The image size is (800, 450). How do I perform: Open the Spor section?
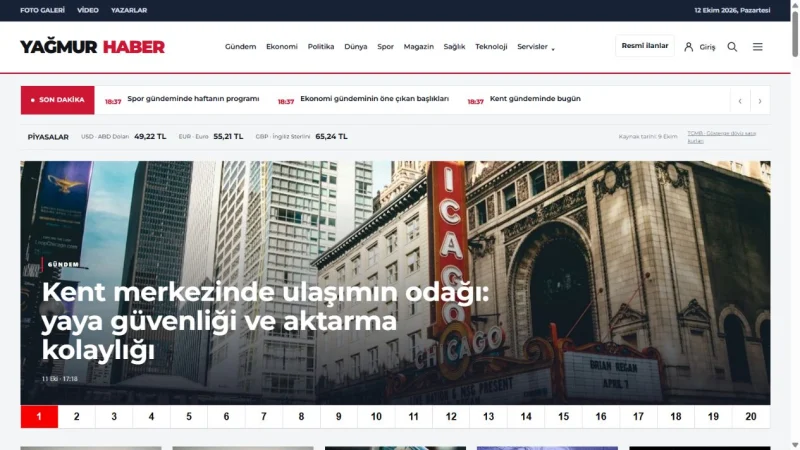click(385, 46)
